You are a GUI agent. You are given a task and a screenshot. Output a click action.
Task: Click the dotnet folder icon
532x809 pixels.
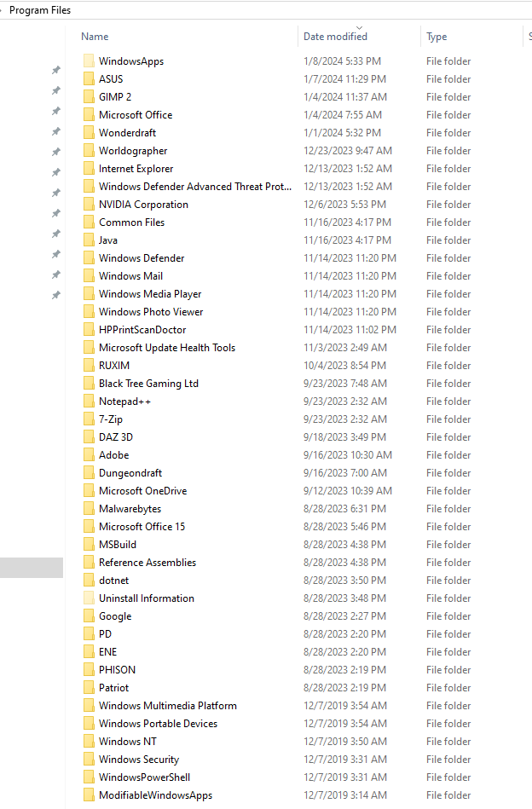pos(89,581)
